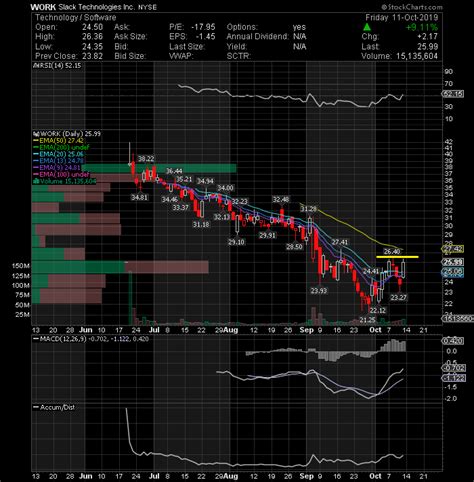Click the 31.18 low price label

click(201, 225)
